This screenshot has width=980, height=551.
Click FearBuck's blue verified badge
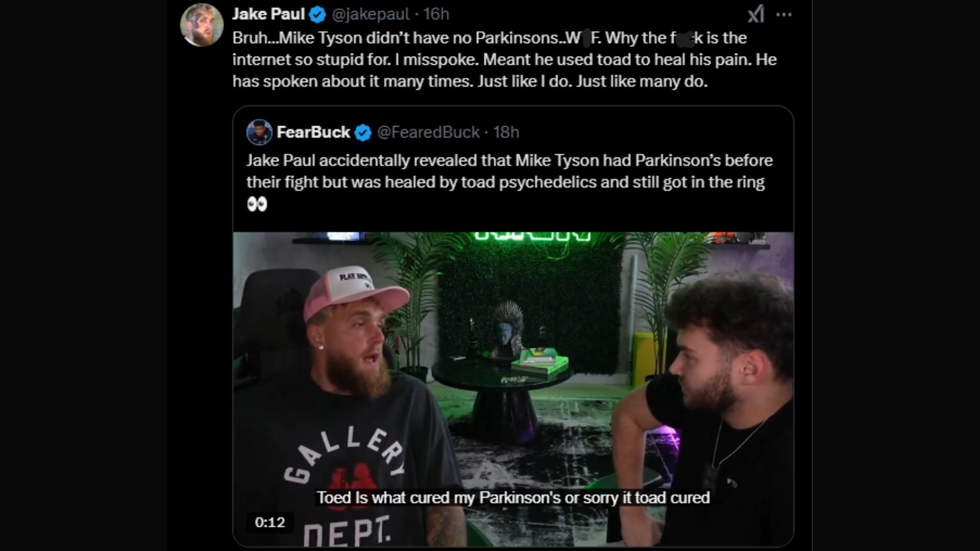pyautogui.click(x=363, y=133)
